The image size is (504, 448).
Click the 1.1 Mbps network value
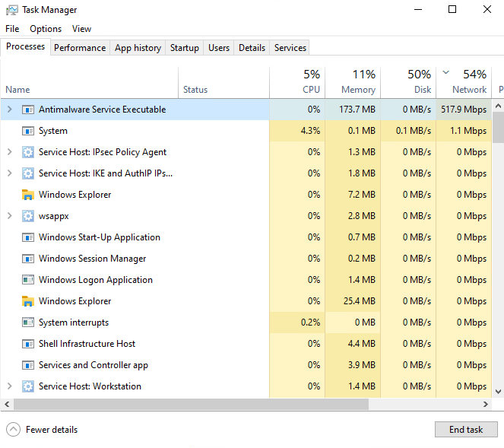(x=468, y=131)
